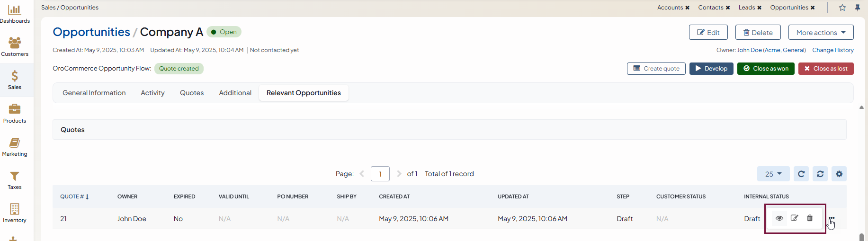
Task: Switch to the Activity tab
Action: [x=152, y=93]
